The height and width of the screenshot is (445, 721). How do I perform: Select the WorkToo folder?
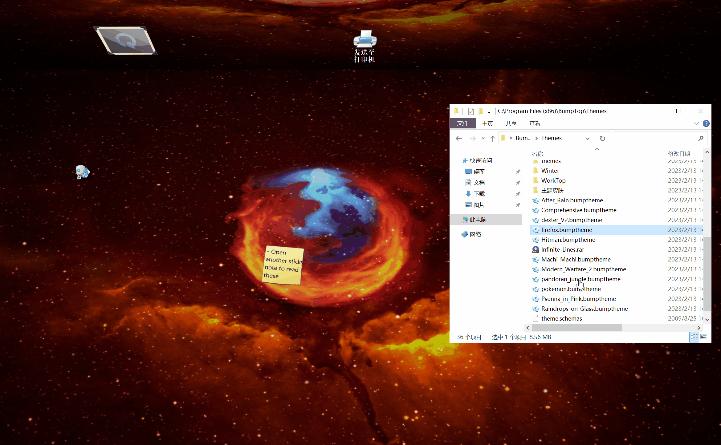click(553, 181)
